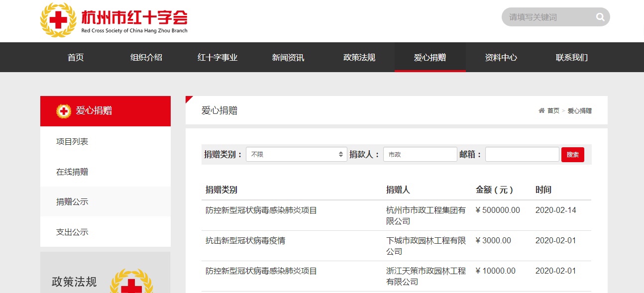
Task: Open the 捐赠类别 dropdown showing 不限
Action: pyautogui.click(x=296, y=154)
